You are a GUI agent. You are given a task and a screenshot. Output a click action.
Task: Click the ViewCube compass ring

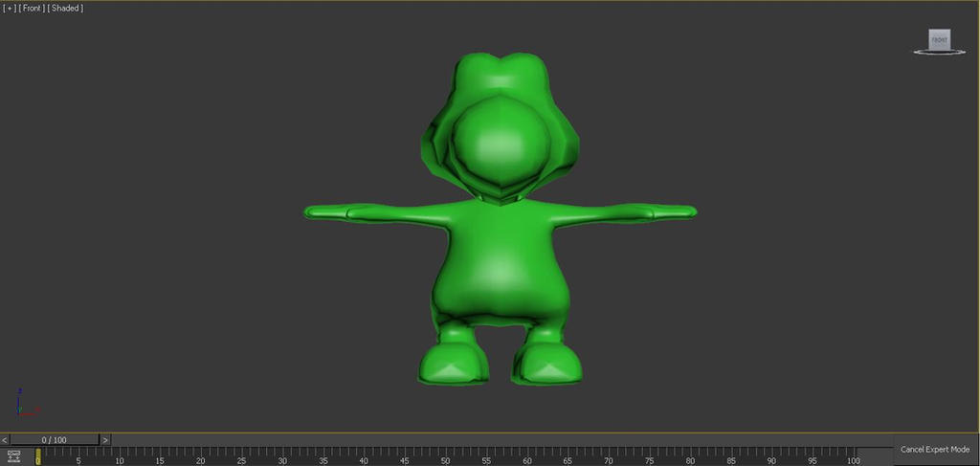coord(940,52)
